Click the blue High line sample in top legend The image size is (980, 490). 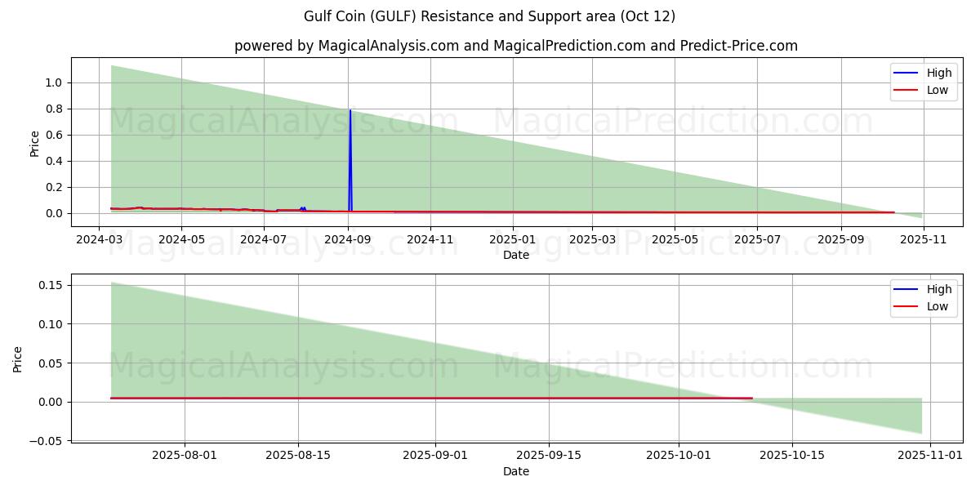[906, 73]
